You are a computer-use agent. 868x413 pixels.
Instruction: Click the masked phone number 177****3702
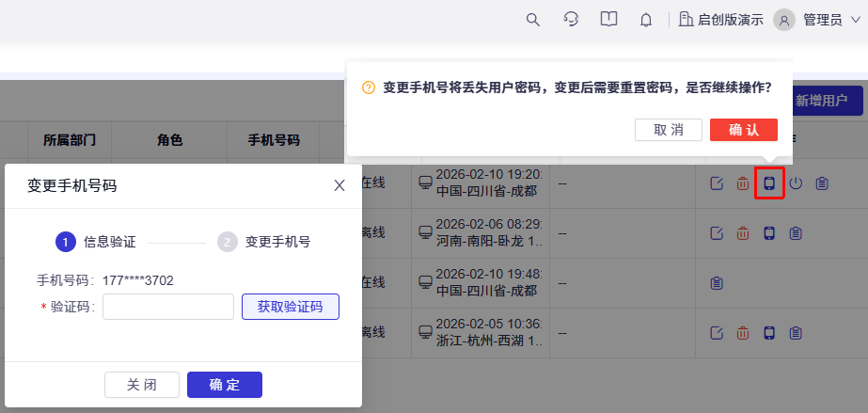pyautogui.click(x=138, y=280)
